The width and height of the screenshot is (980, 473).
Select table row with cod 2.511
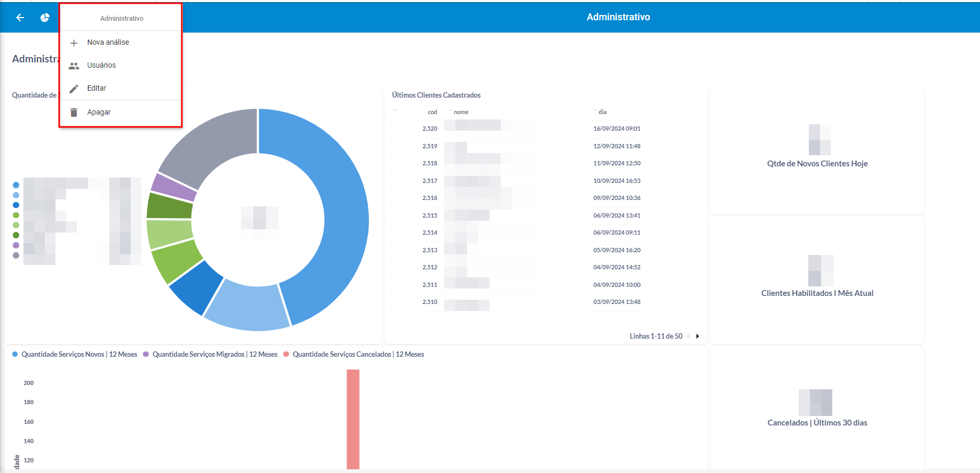click(545, 285)
